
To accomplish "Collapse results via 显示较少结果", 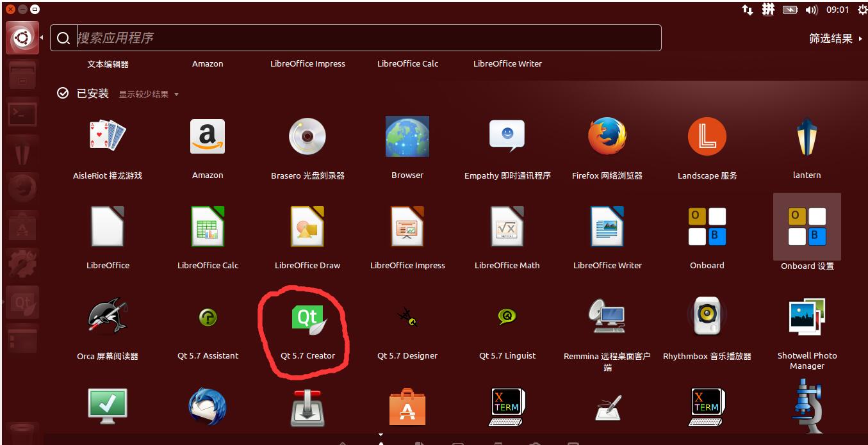I will (149, 94).
